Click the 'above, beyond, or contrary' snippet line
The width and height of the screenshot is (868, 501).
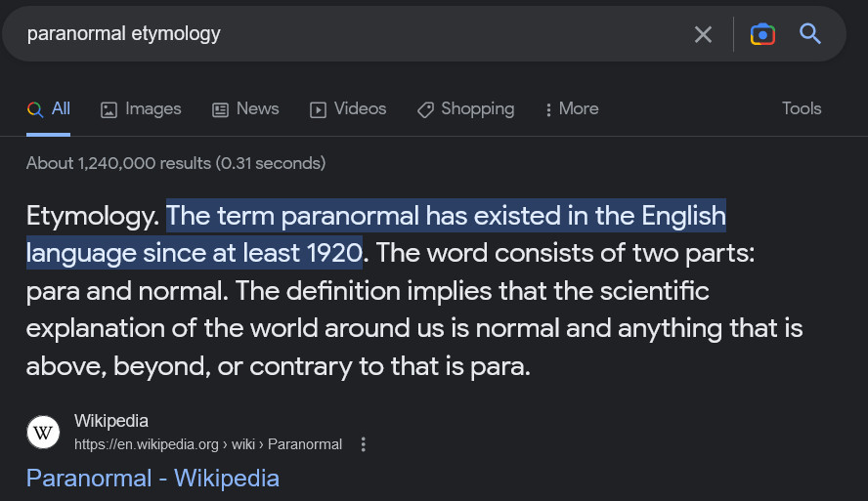(x=278, y=366)
